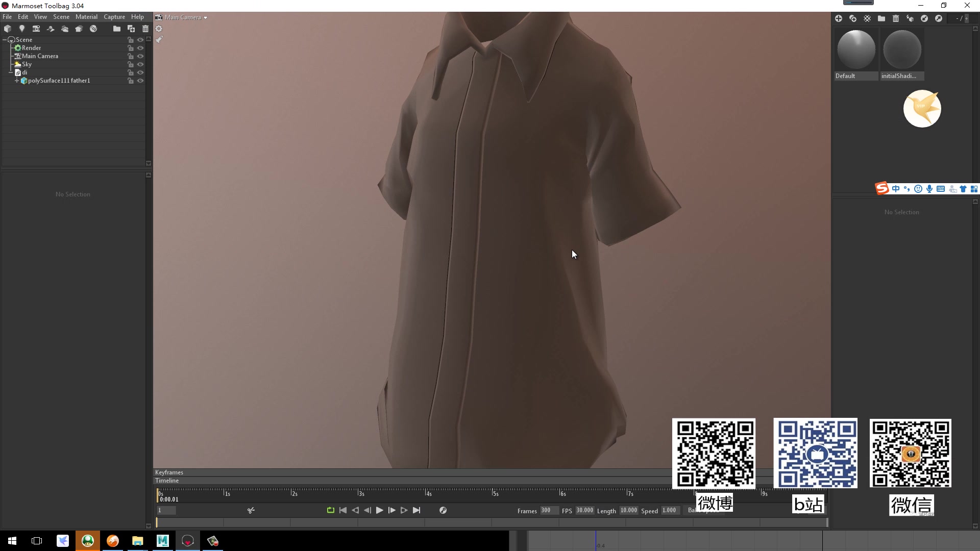Click the Frames value field
Viewport: 980px width, 551px height.
(x=549, y=510)
